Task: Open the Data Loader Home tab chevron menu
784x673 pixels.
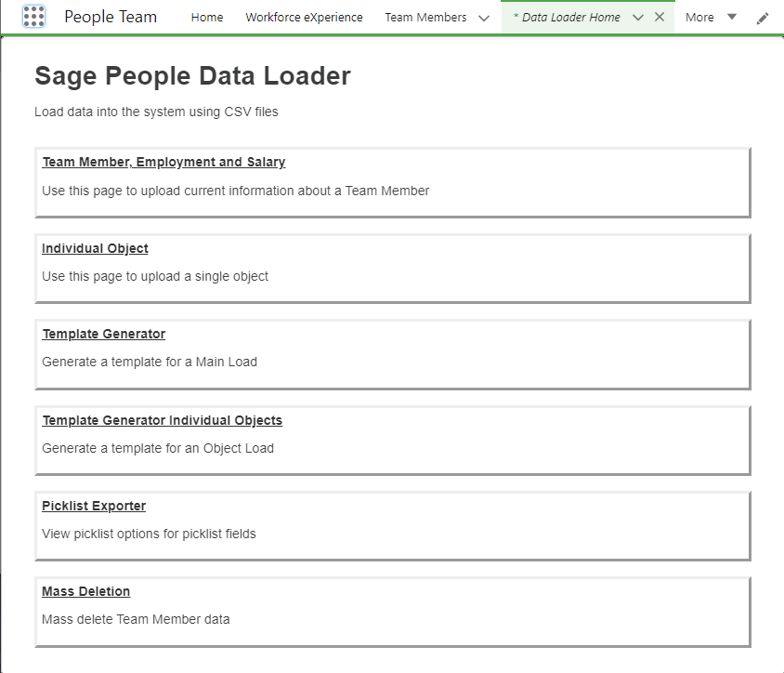Action: point(638,17)
